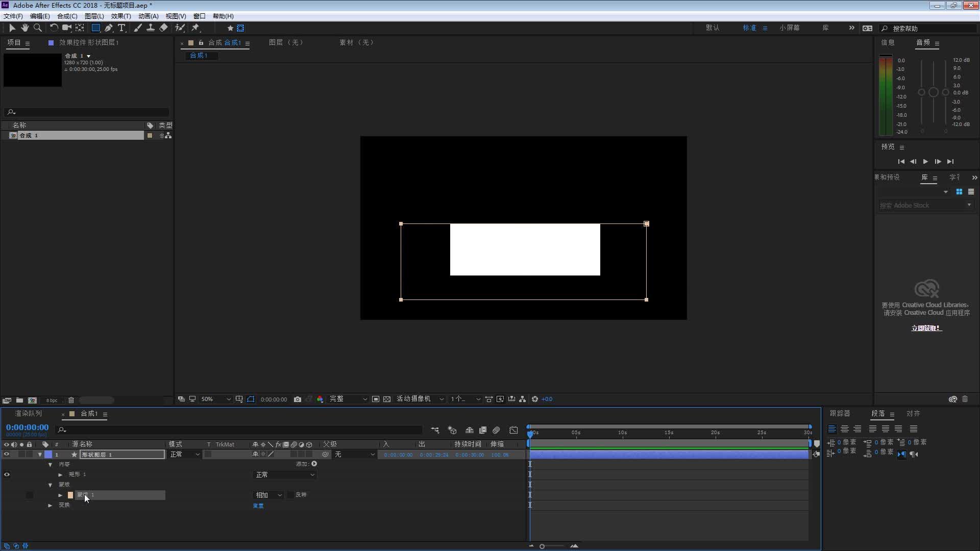Expand the 变换 property group
The image size is (980, 551).
[x=50, y=505]
